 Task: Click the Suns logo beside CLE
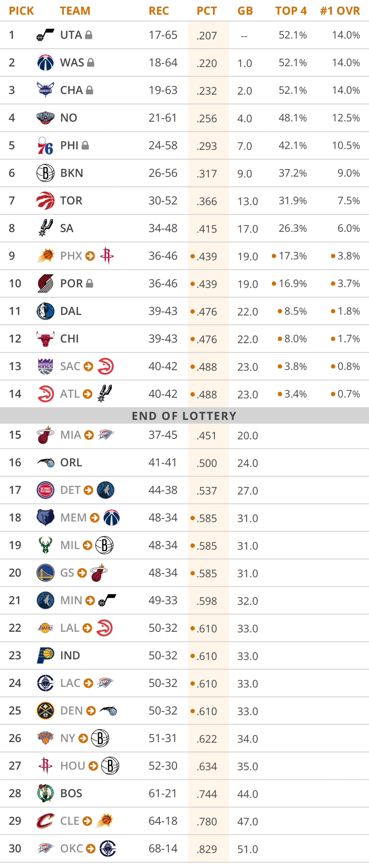pos(105,821)
